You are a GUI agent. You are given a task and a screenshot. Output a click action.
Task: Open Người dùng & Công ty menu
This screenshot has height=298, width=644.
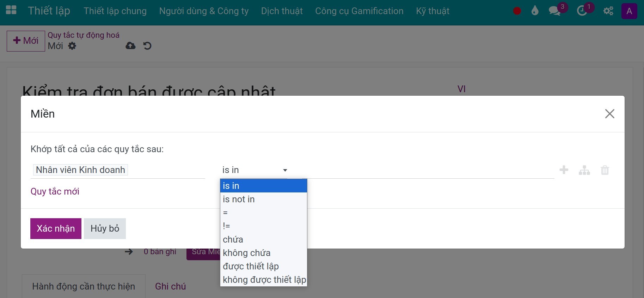coord(204,11)
